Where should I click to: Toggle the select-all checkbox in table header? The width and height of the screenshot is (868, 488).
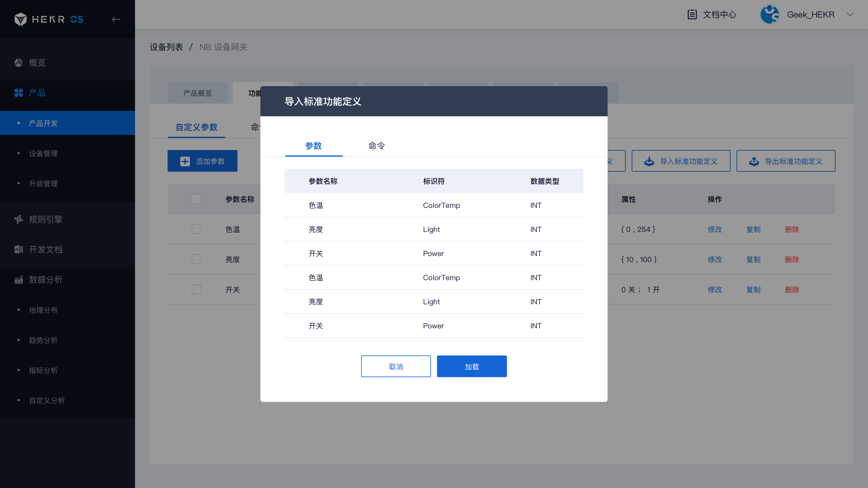197,199
